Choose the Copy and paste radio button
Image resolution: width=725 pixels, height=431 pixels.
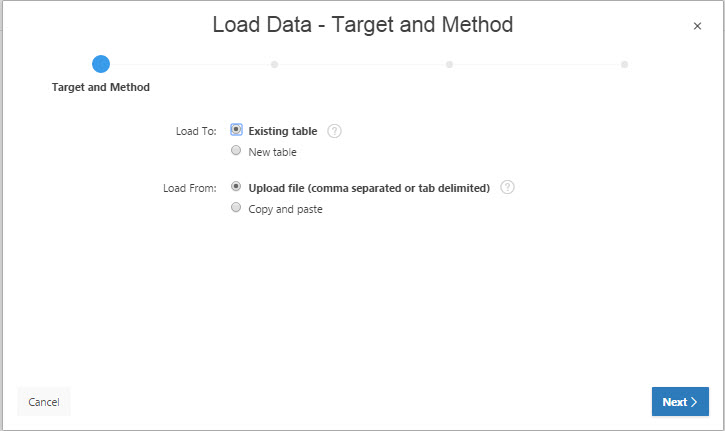236,208
